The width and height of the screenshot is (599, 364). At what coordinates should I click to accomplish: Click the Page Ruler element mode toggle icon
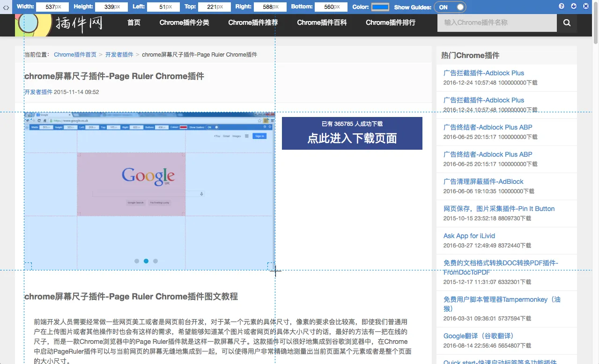click(6, 7)
